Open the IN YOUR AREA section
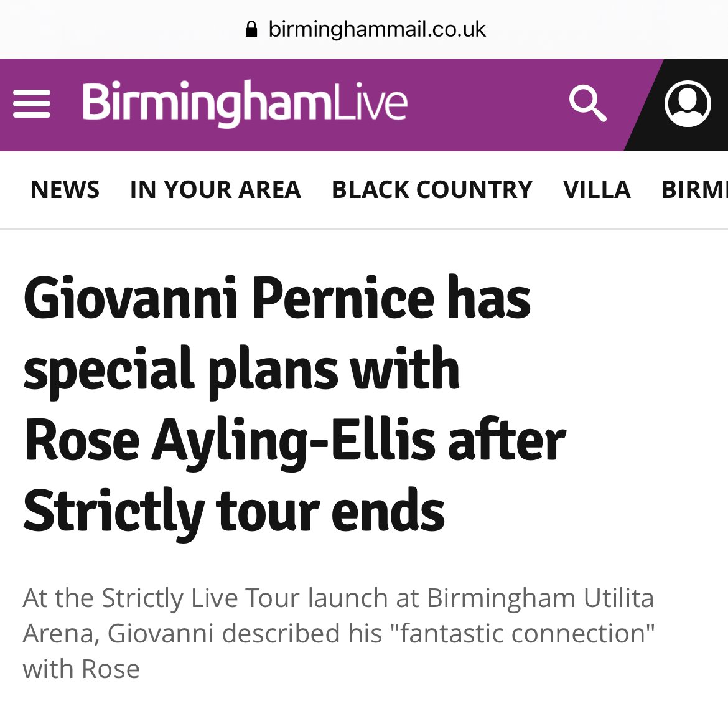This screenshot has width=728, height=706. pyautogui.click(x=215, y=189)
